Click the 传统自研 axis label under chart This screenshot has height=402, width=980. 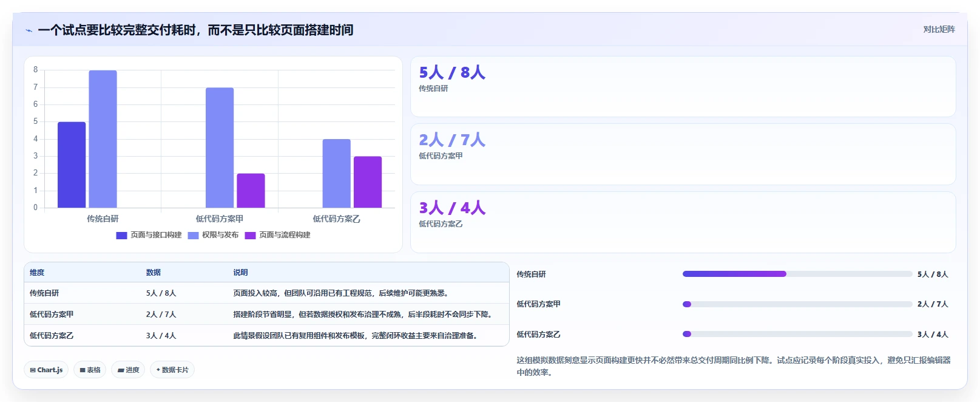[x=103, y=219]
